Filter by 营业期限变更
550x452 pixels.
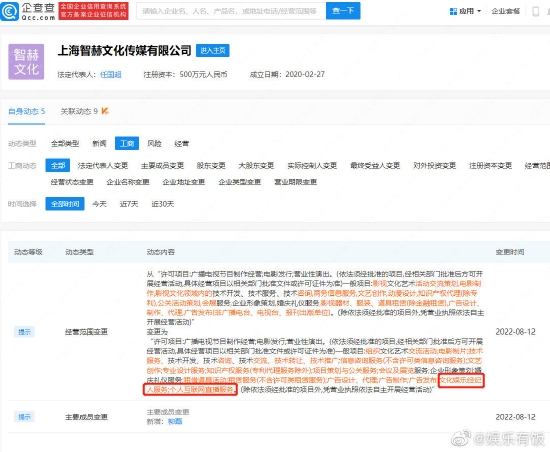296,182
